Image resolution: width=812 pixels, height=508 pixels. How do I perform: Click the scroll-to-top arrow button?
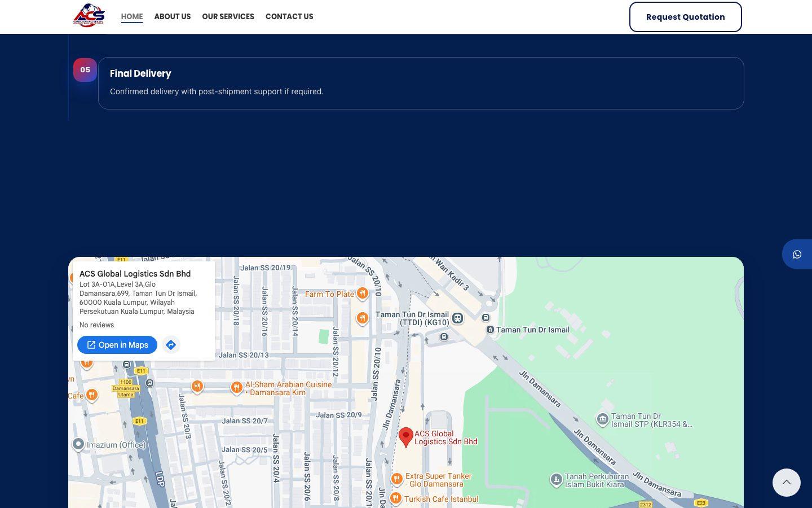[786, 483]
